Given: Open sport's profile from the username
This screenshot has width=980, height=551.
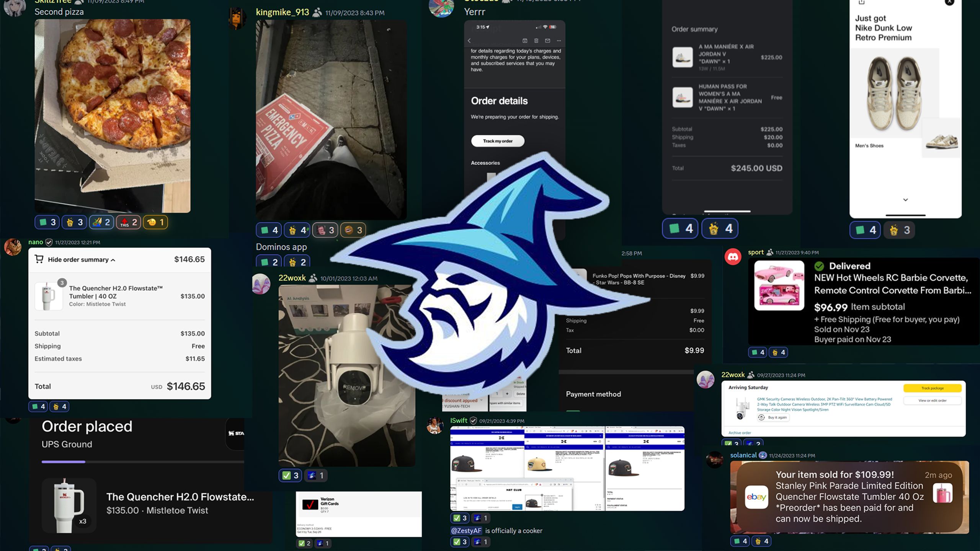Looking at the screenshot, I should coord(756,252).
